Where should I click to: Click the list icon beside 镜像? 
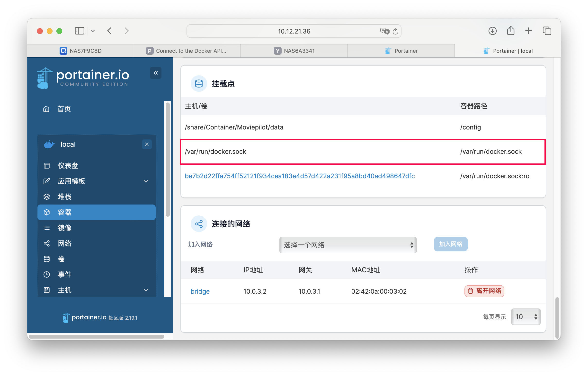coord(46,228)
